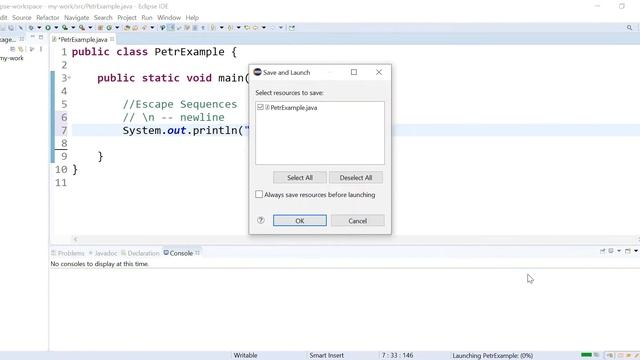Minimize the Package Explorer view
640x360 pixels.
coord(32,37)
